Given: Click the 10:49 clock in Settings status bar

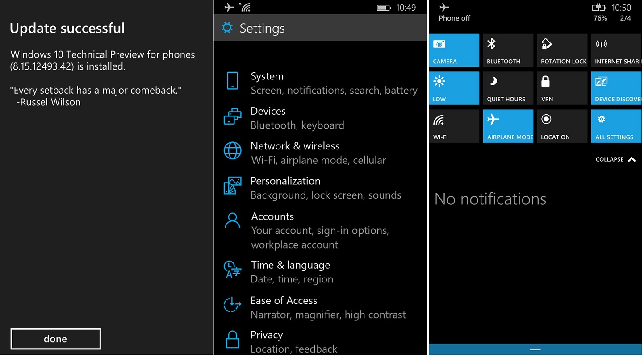Looking at the screenshot, I should 406,8.
